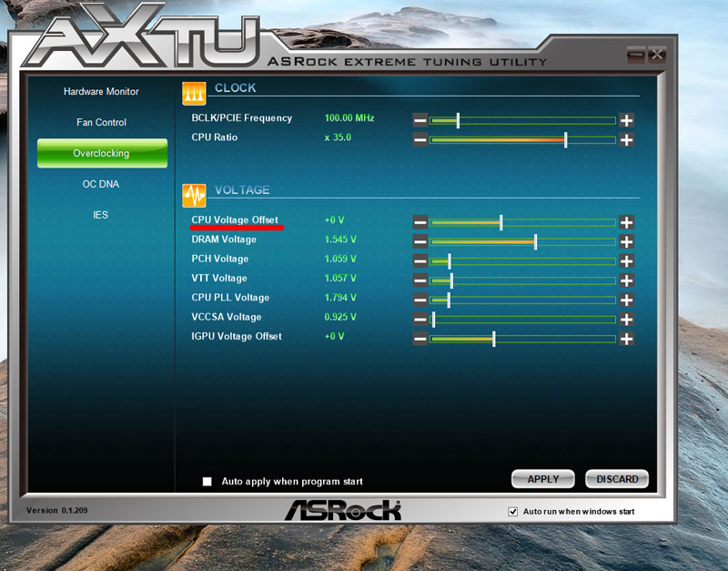
Task: Discard the changed settings
Action: click(x=617, y=479)
